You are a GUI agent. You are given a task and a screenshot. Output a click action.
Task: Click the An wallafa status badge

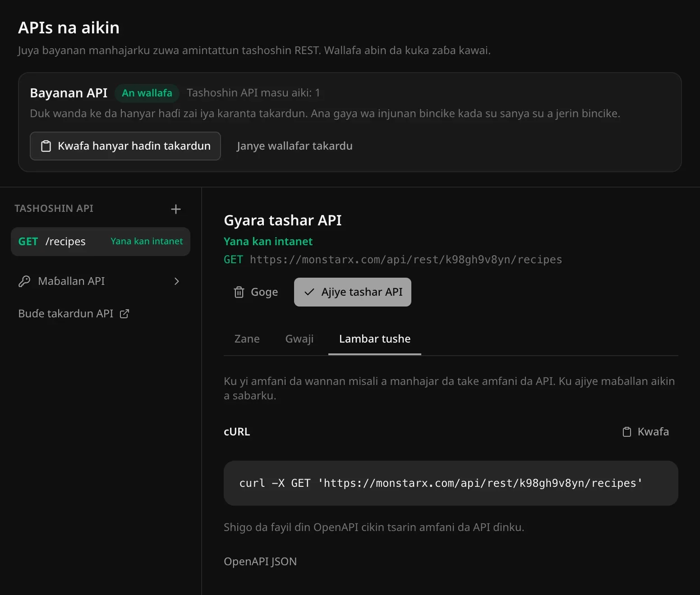[x=147, y=93]
